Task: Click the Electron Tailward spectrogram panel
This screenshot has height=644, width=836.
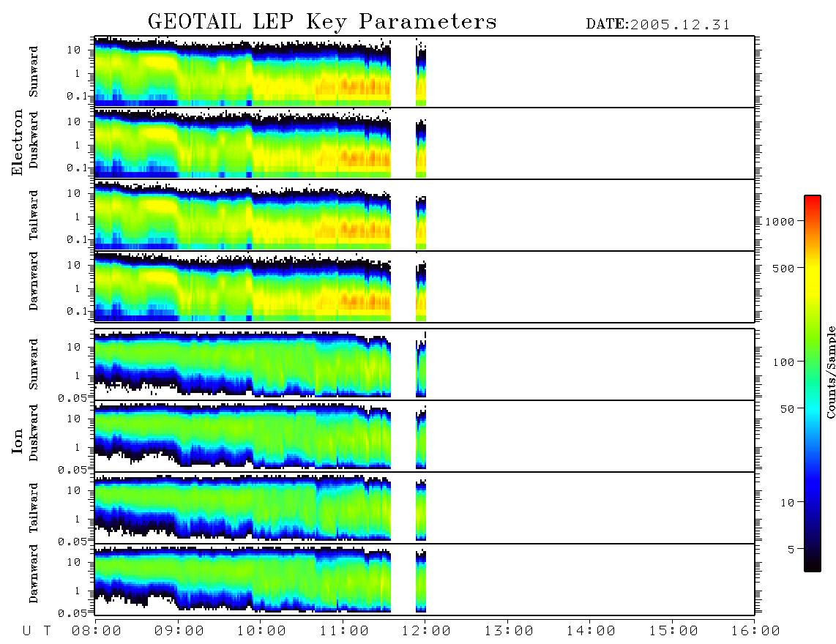Action: [425, 215]
